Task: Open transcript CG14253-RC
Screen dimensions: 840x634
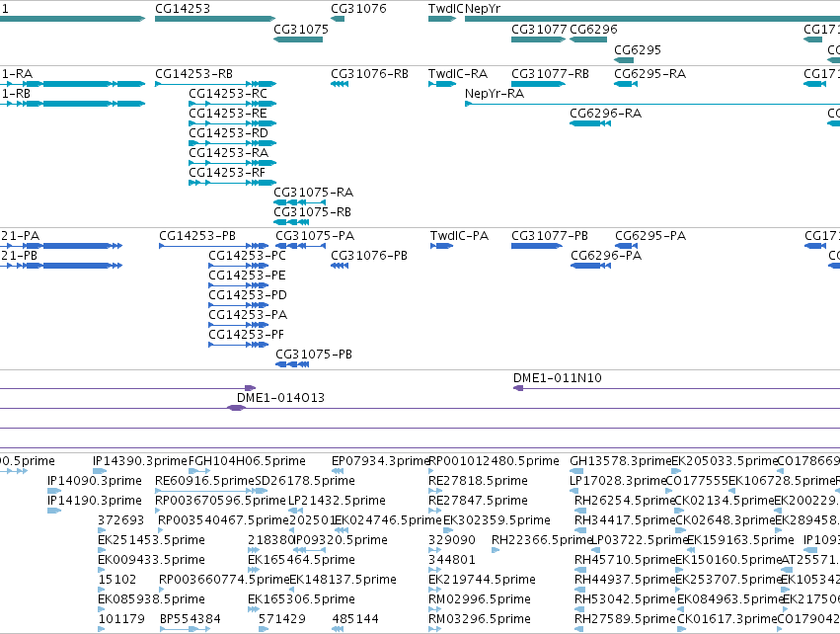Action: [x=228, y=94]
